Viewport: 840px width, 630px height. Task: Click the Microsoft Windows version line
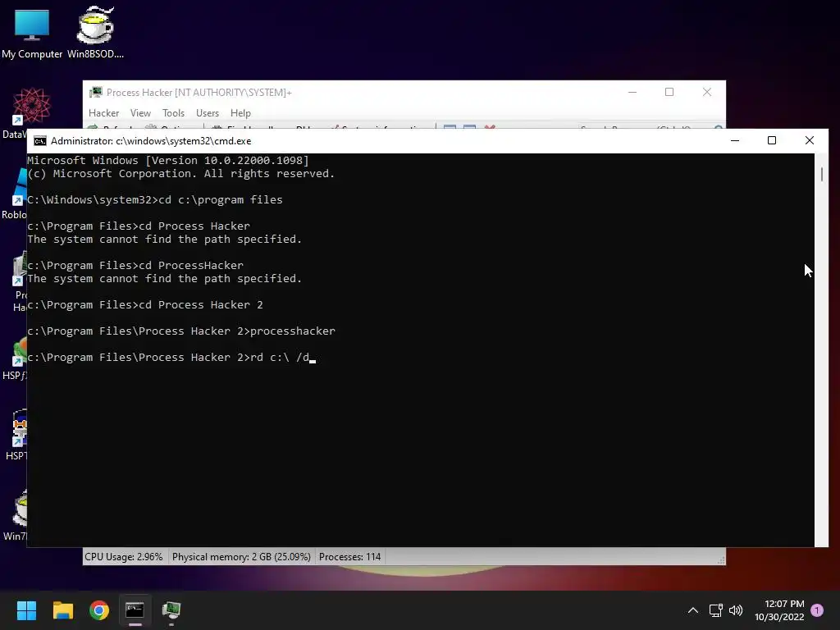pos(167,160)
